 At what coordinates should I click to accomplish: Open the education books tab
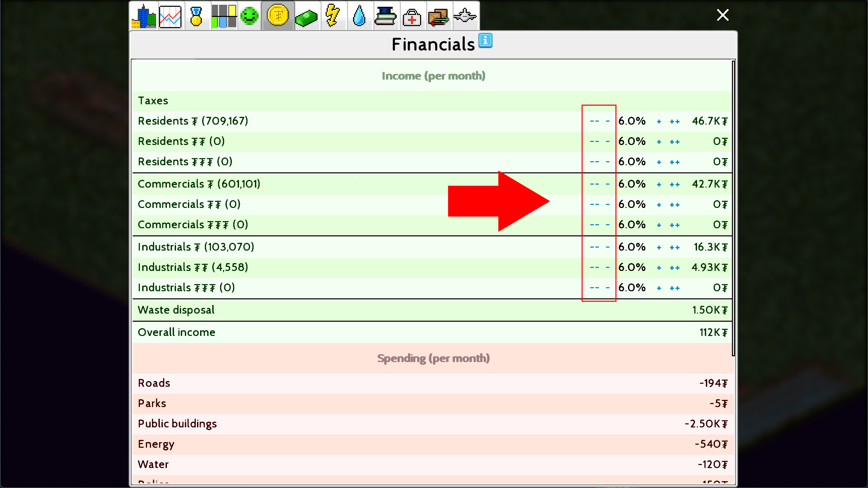(x=385, y=16)
